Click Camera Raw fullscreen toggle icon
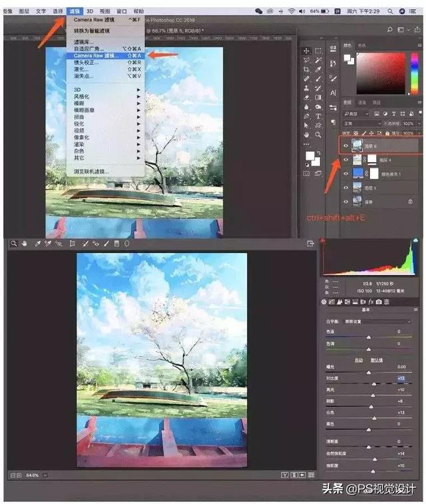 [x=310, y=244]
